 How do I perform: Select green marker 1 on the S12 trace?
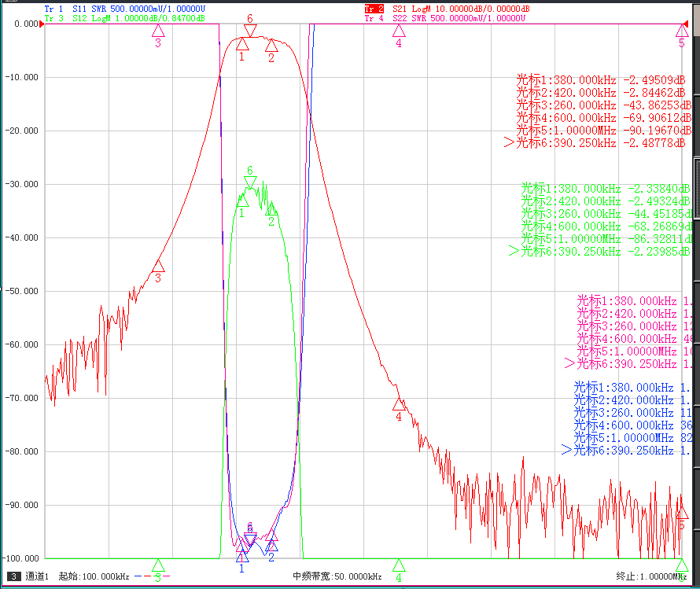click(x=242, y=206)
